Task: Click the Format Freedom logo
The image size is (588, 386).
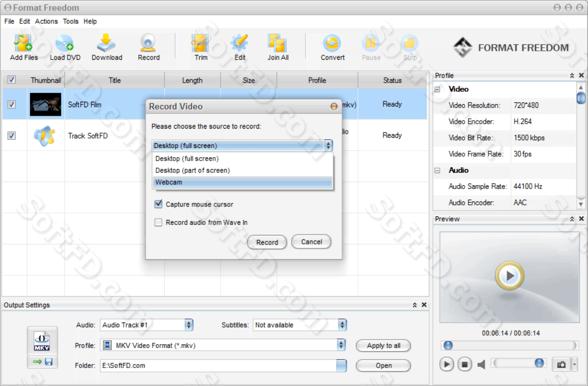Action: pos(511,47)
